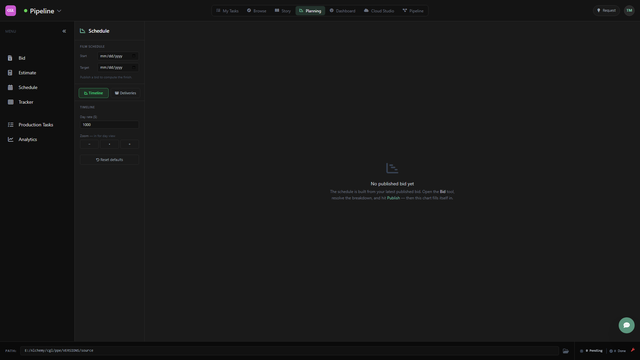This screenshot has width=640, height=360.
Task: Reset timeline zoom with middle dot button
Action: pyautogui.click(x=109, y=144)
